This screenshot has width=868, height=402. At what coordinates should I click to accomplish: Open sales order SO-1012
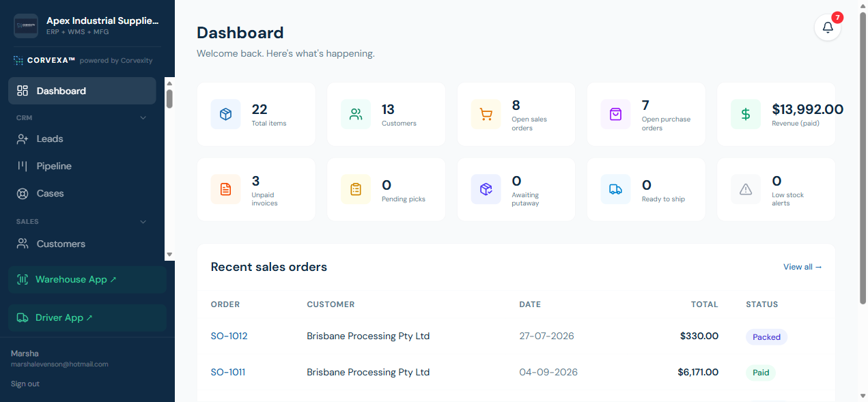point(229,336)
